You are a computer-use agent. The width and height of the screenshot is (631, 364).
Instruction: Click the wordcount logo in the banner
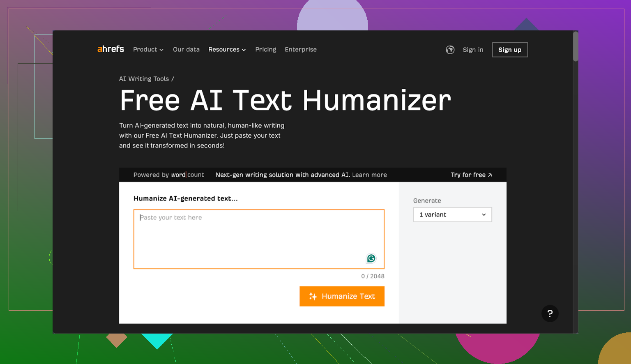(187, 175)
